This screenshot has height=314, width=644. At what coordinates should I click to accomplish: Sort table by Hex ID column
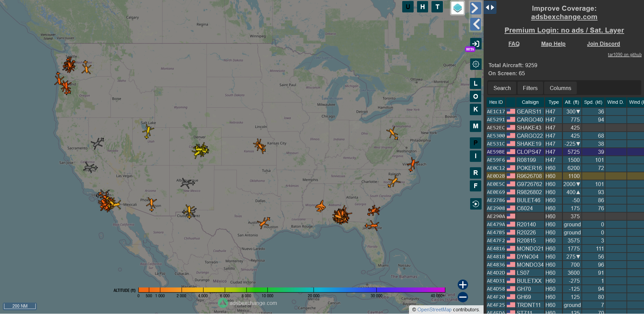pos(496,102)
